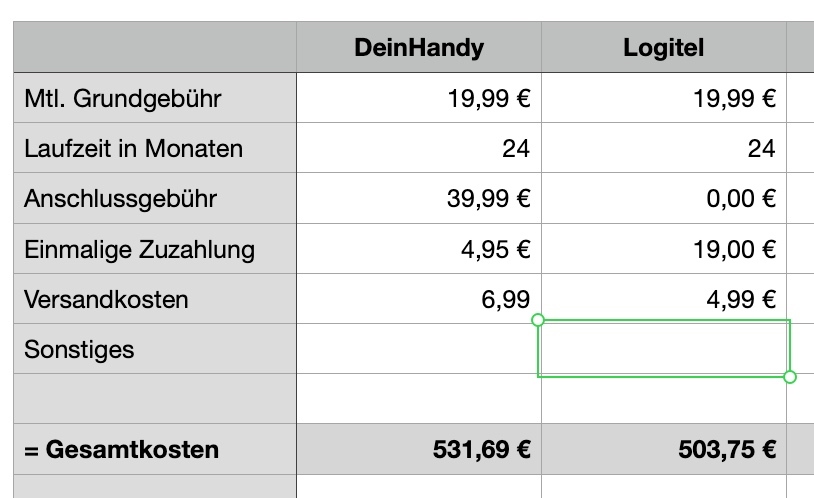Select the Anschlussgebühr row label cell

155,199
